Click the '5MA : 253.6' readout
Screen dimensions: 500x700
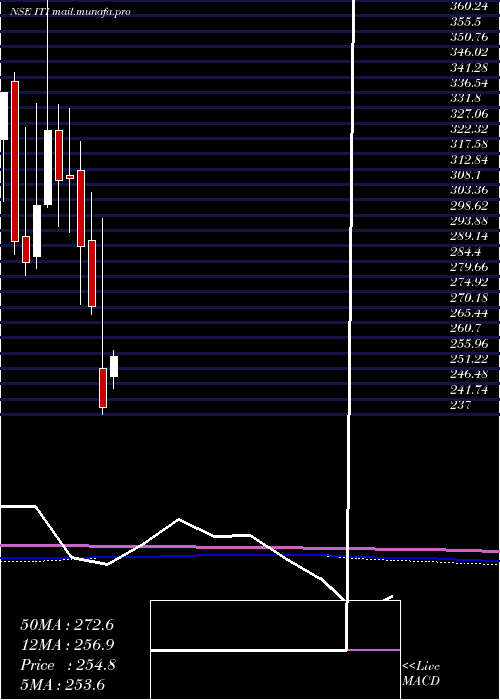click(x=62, y=685)
